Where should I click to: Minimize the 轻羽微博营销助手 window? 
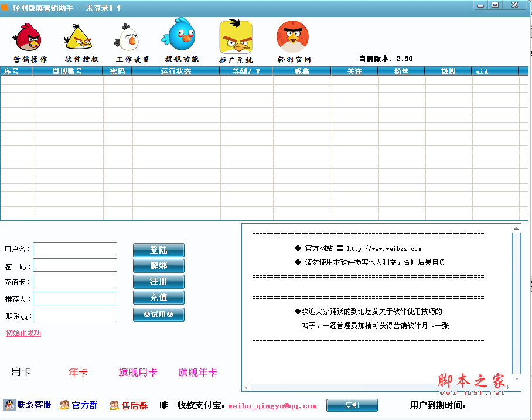click(x=480, y=5)
